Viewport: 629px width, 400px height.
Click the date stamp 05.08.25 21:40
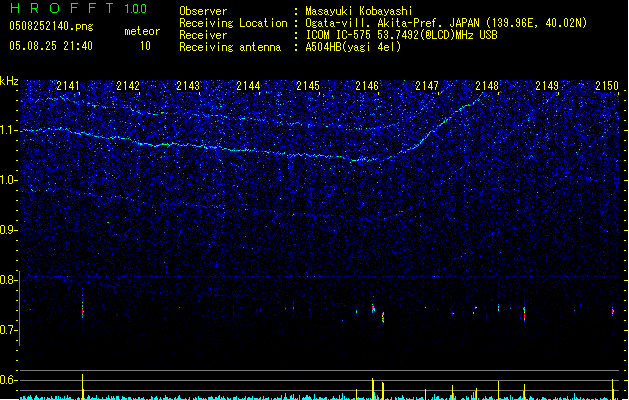tap(50, 46)
